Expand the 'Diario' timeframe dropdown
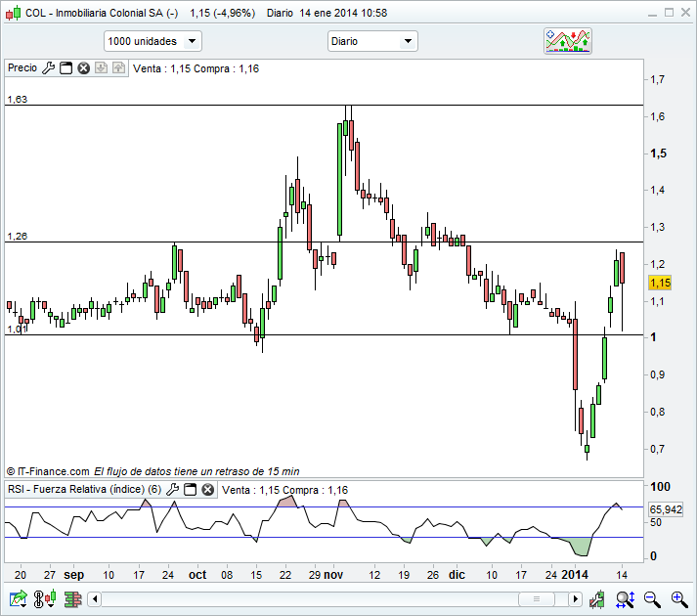 372,41
